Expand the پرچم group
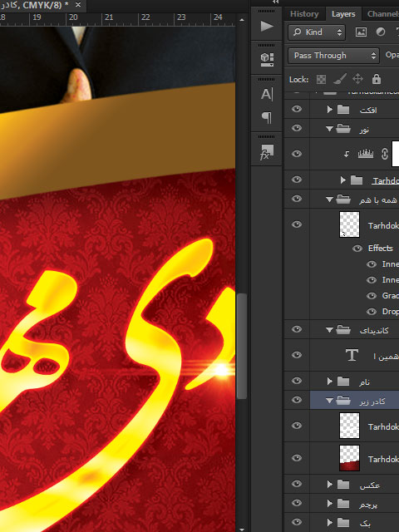The height and width of the screenshot is (532, 399). point(329,504)
